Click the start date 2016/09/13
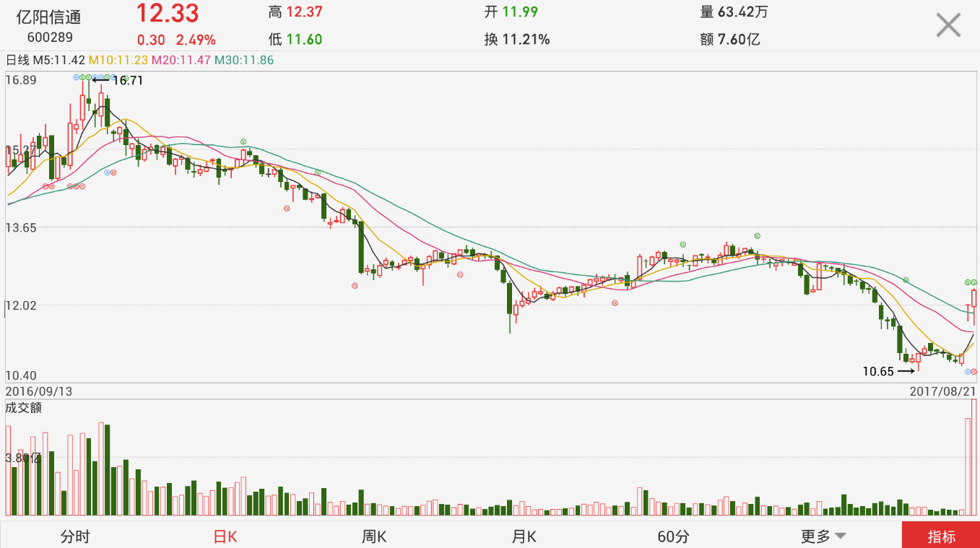980x548 pixels. pyautogui.click(x=39, y=391)
